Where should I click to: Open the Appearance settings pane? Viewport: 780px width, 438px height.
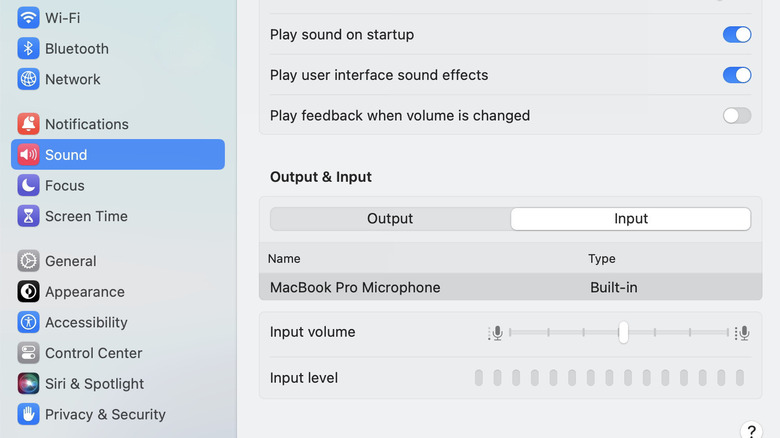coord(84,292)
